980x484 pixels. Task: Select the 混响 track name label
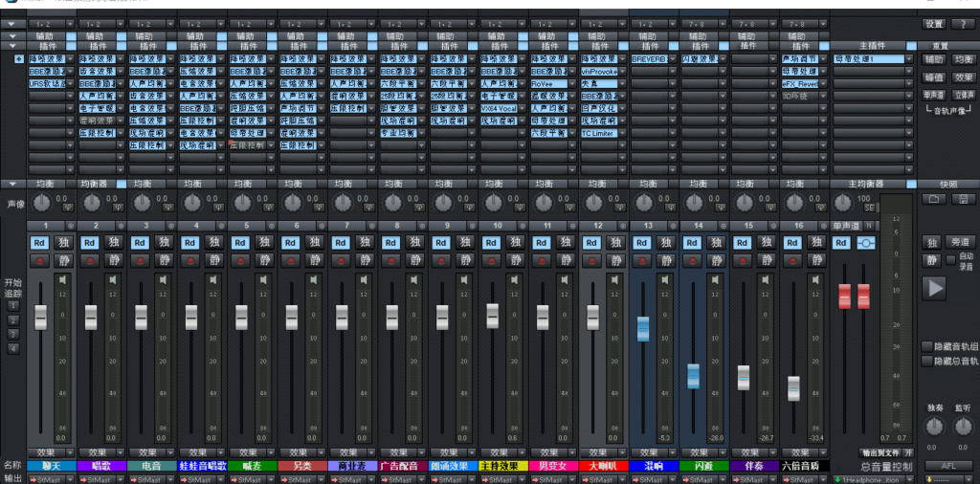655,466
